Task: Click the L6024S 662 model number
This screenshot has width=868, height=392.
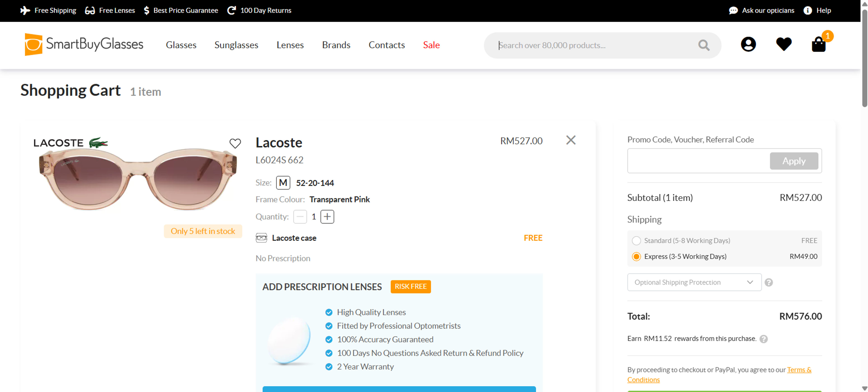Action: [x=279, y=160]
